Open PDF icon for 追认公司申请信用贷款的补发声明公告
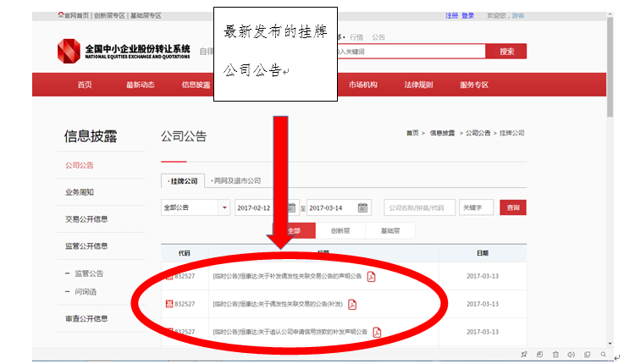624x364 pixels. (377, 332)
